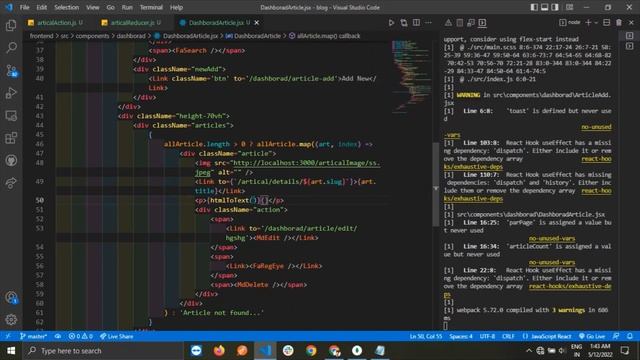Toggle the bottom panel layout button
Screen dimensions: 640x360
click(544, 7)
